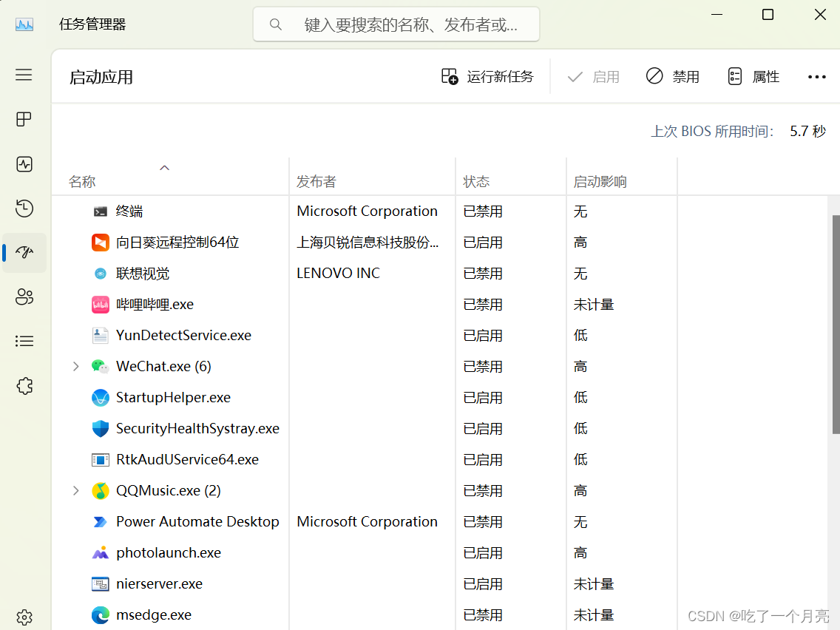This screenshot has height=630, width=840.
Task: Open the Details list page icon
Action: point(24,342)
